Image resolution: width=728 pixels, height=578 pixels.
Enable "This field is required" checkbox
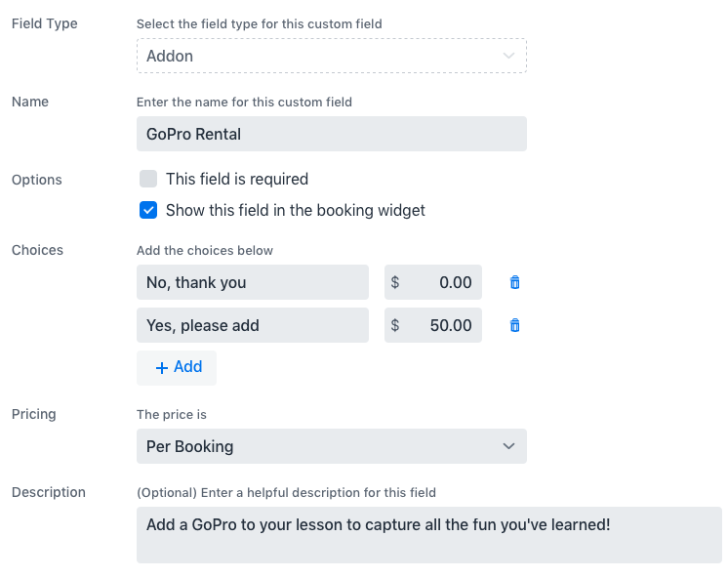coord(148,179)
